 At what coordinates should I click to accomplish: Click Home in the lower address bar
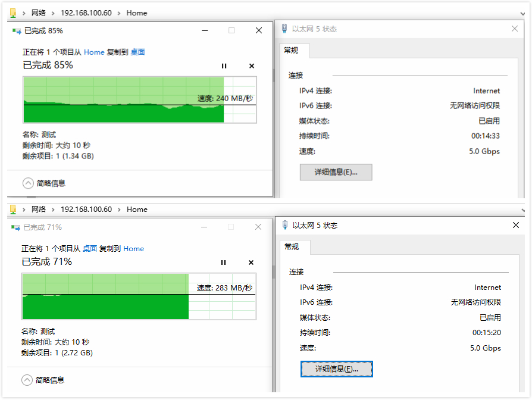click(x=137, y=210)
